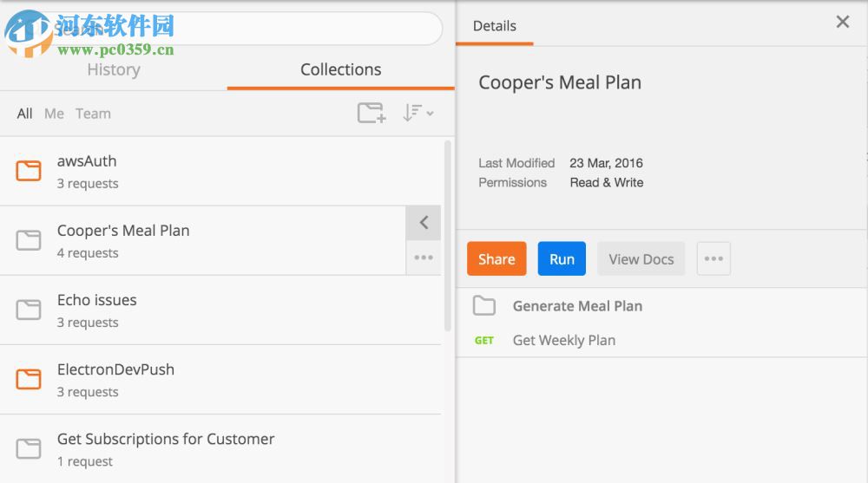Close the Details panel
Image resolution: width=868 pixels, height=483 pixels.
point(842,23)
